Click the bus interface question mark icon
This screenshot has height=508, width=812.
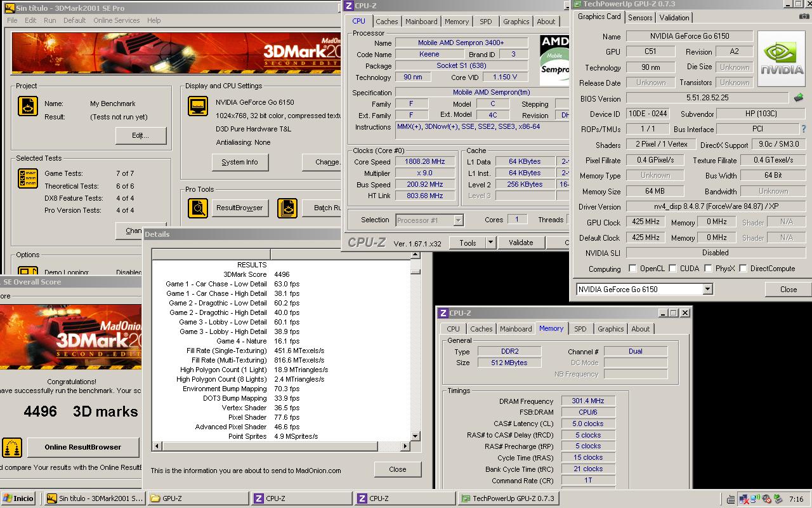[x=804, y=129]
